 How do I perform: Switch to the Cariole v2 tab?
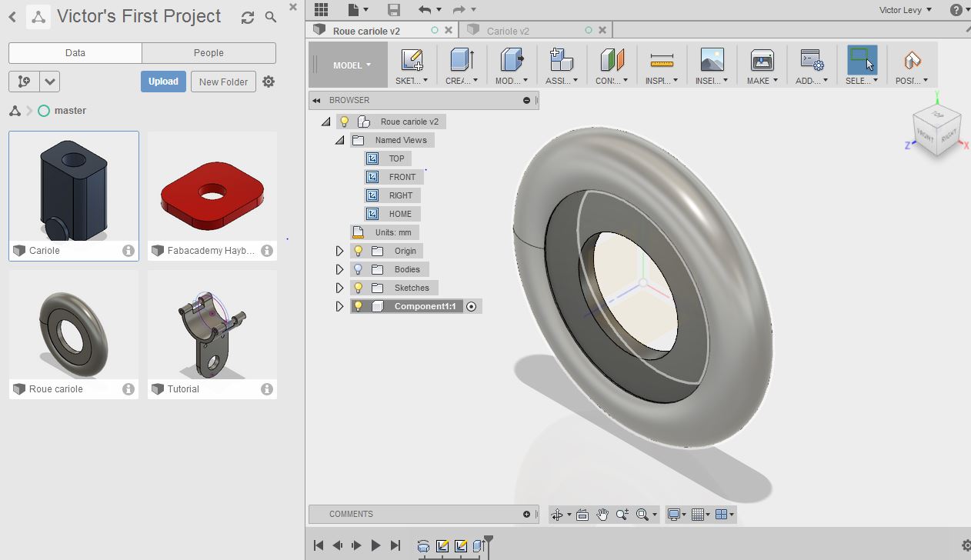[508, 31]
